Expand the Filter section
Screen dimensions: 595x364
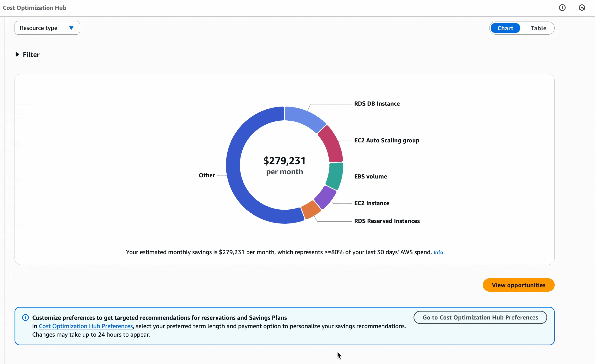coord(31,55)
